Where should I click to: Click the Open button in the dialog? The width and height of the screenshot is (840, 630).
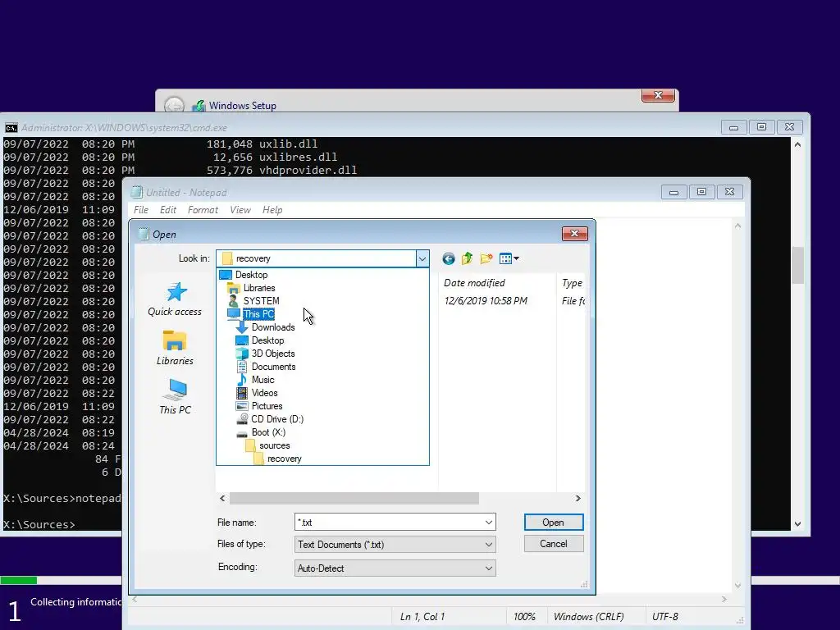554,523
